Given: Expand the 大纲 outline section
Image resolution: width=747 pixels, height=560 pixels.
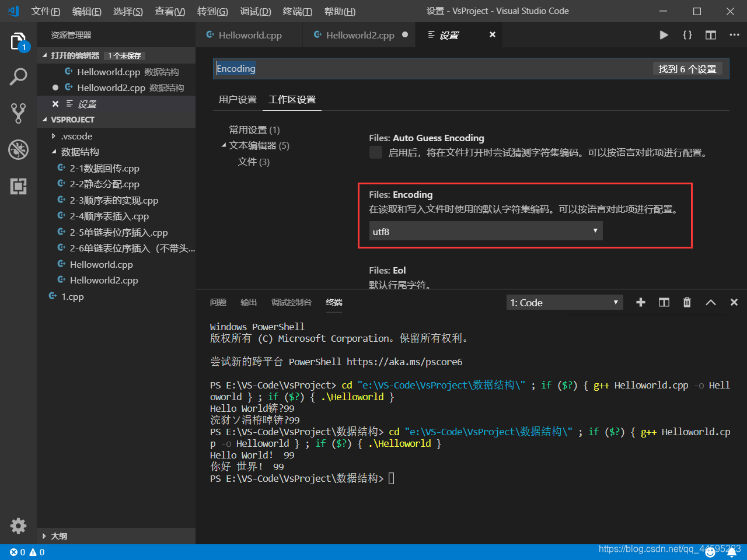Looking at the screenshot, I should click(44, 536).
